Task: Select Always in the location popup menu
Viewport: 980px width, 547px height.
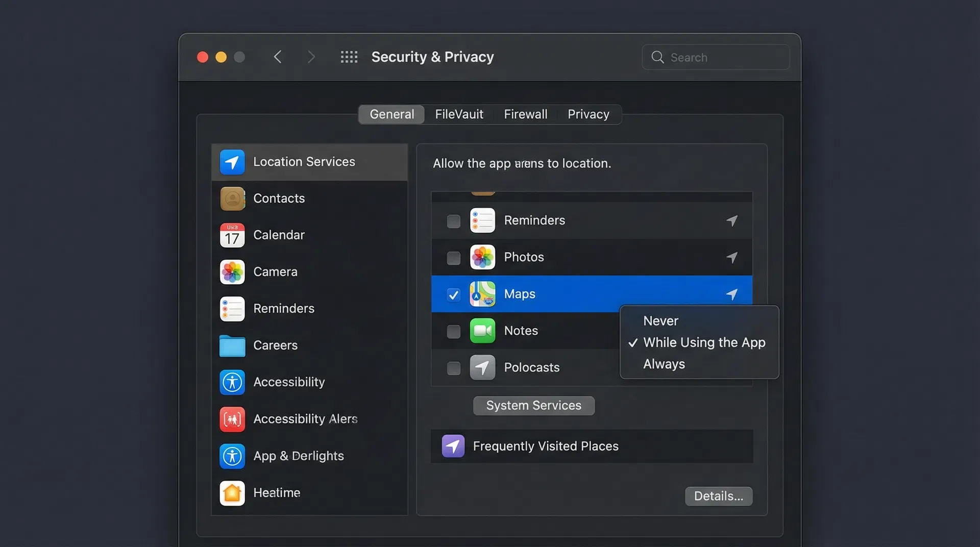Action: click(664, 364)
